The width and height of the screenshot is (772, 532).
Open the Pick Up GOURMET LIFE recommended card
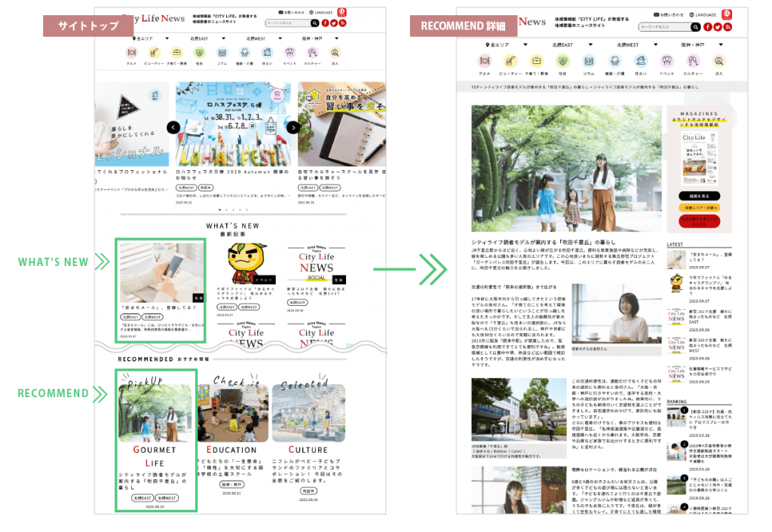point(155,441)
